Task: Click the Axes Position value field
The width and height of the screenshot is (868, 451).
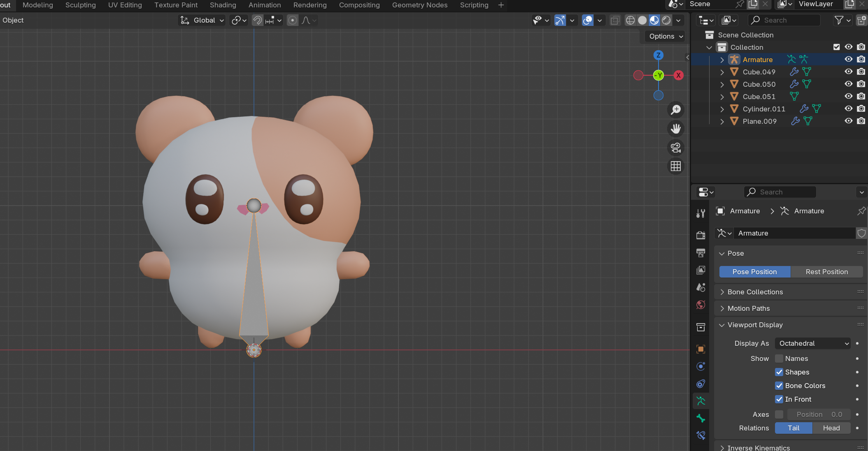Action: pyautogui.click(x=819, y=414)
